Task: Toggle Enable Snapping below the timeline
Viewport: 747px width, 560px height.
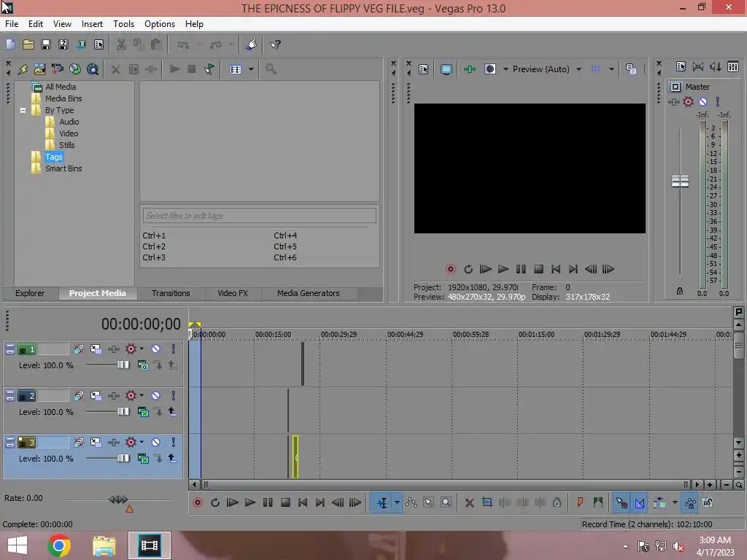Action: 622,502
